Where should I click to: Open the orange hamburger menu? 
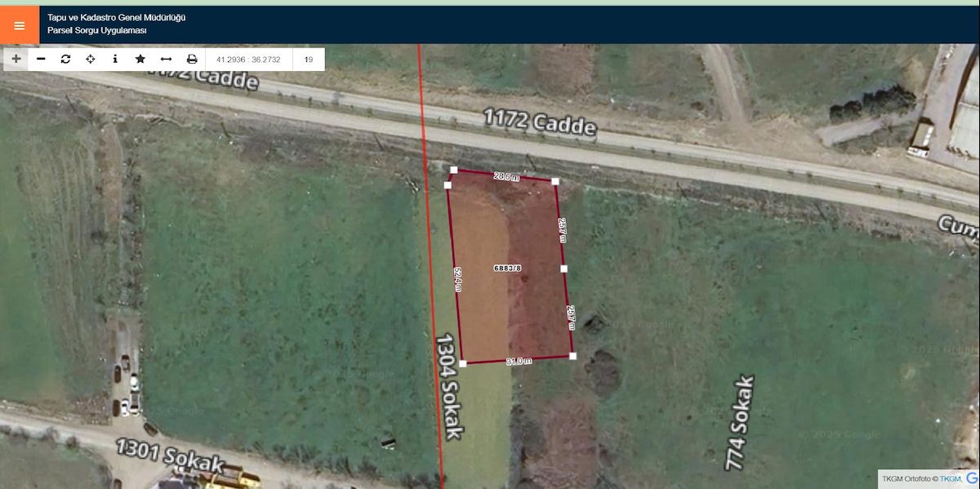19,24
